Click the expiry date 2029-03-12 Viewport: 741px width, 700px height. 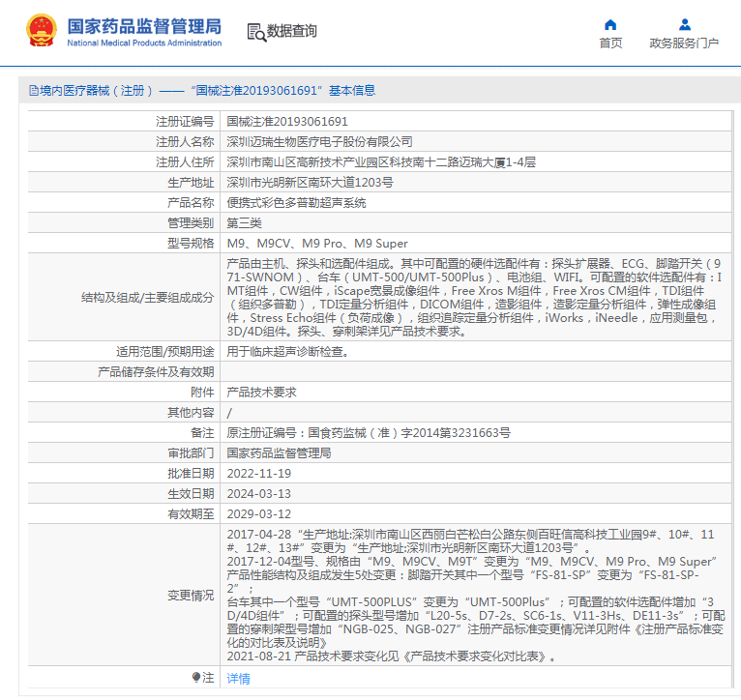[258, 514]
